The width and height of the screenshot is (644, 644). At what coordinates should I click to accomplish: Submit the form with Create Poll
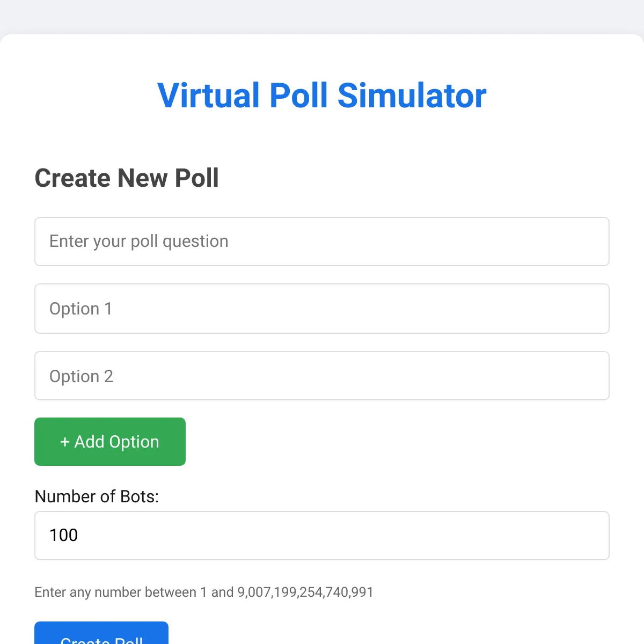(101, 633)
